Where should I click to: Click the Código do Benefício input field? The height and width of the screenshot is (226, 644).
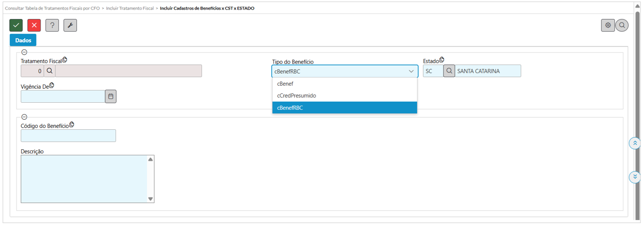tap(68, 136)
